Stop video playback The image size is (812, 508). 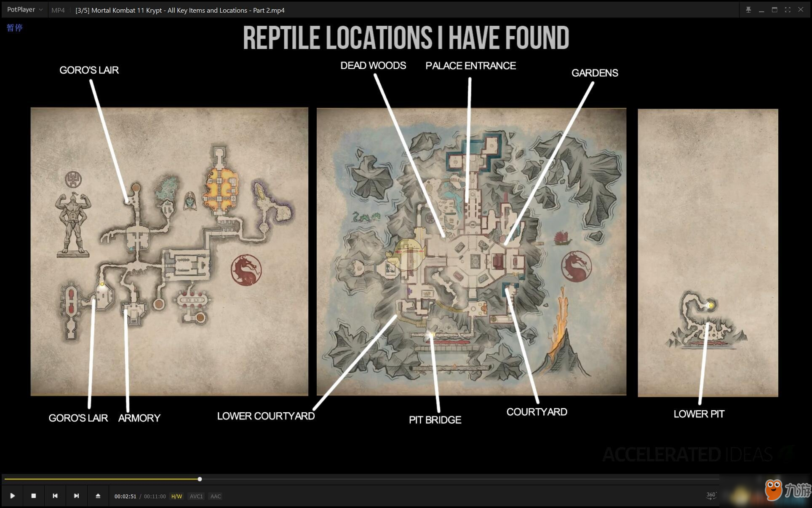pos(34,496)
